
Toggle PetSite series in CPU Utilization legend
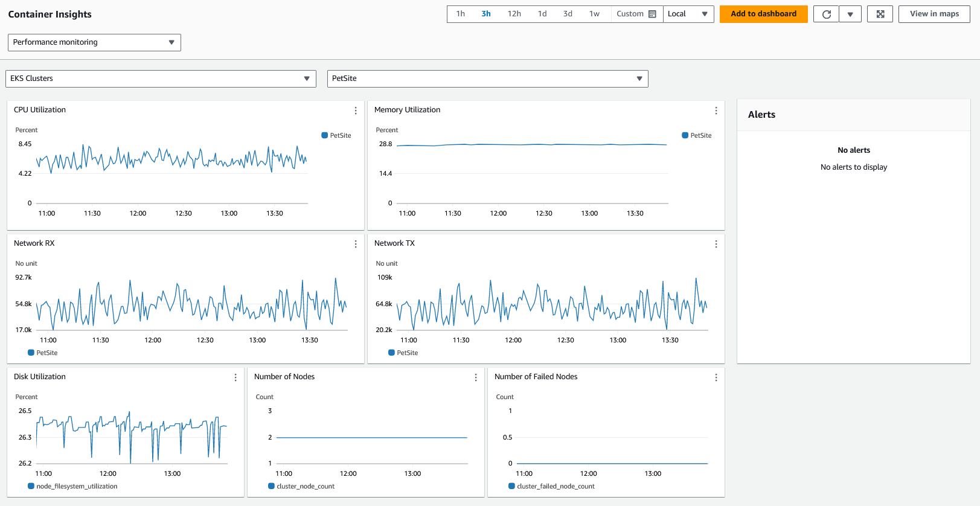[336, 136]
